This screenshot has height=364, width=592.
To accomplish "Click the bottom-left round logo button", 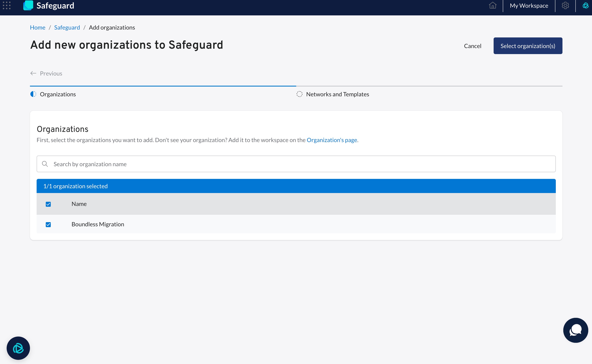I will [x=18, y=348].
